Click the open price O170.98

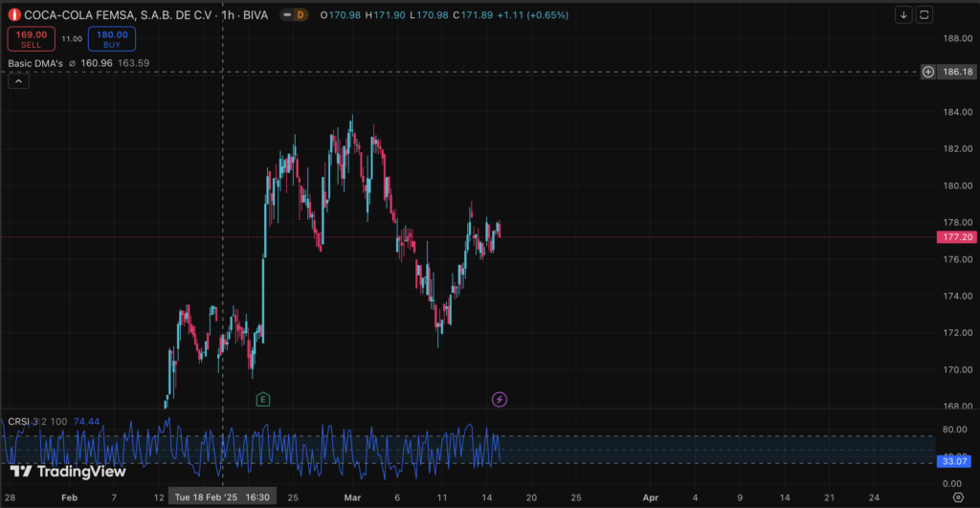click(340, 15)
